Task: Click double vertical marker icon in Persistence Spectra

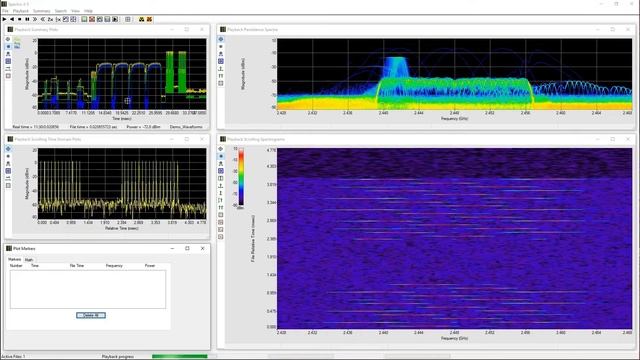Action: click(x=221, y=76)
